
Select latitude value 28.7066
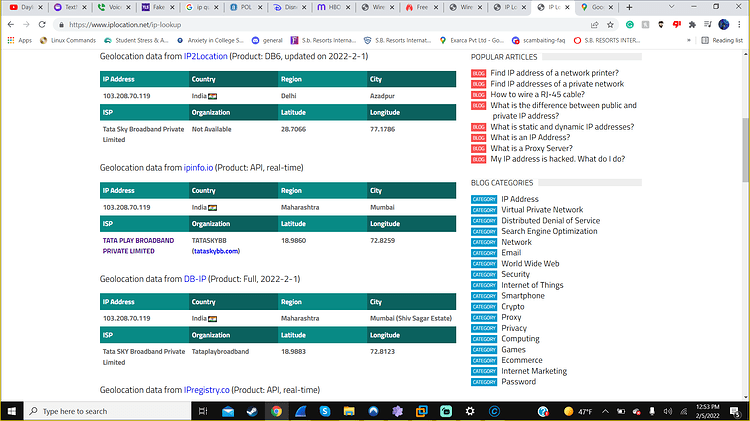click(293, 129)
